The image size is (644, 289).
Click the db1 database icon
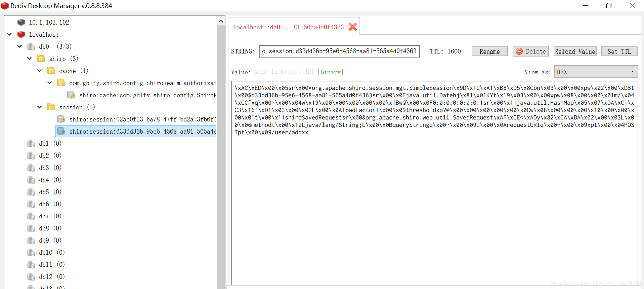tap(31, 143)
